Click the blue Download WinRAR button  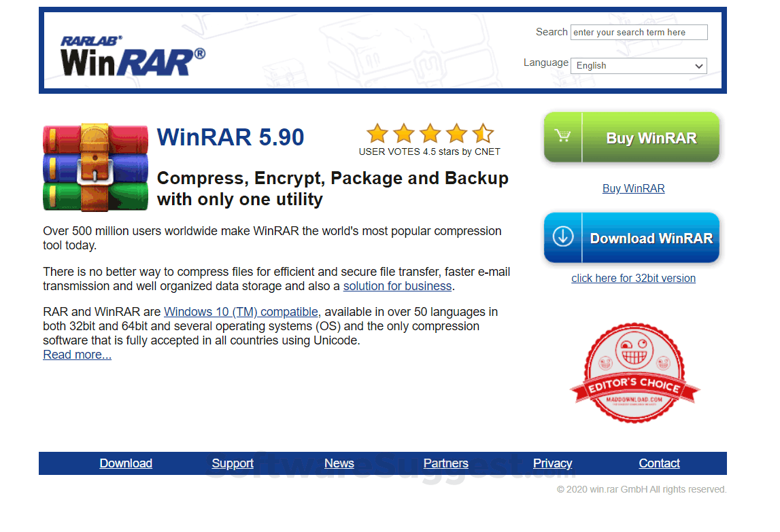[632, 238]
